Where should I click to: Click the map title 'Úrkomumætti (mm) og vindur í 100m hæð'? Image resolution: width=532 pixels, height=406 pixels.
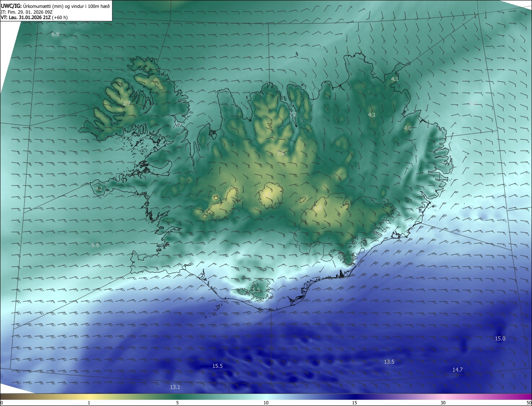[x=67, y=6]
